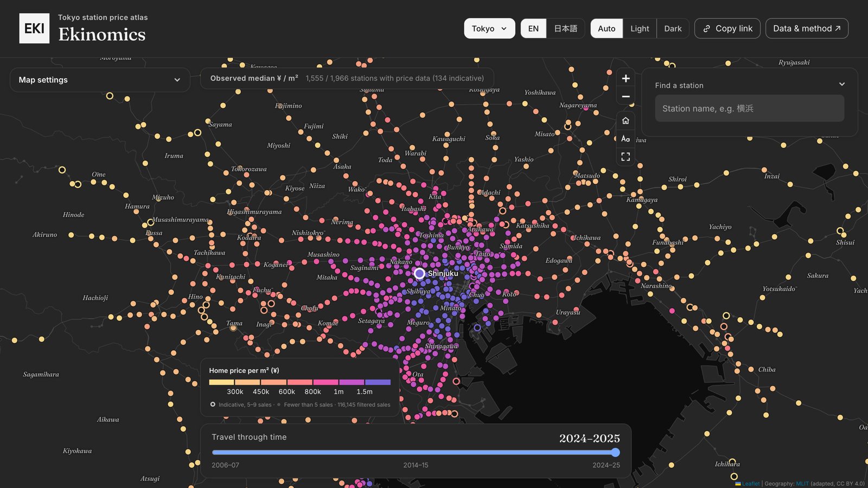This screenshot has height=488, width=868.
Task: Click the Home price per m² legend title
Action: (244, 370)
